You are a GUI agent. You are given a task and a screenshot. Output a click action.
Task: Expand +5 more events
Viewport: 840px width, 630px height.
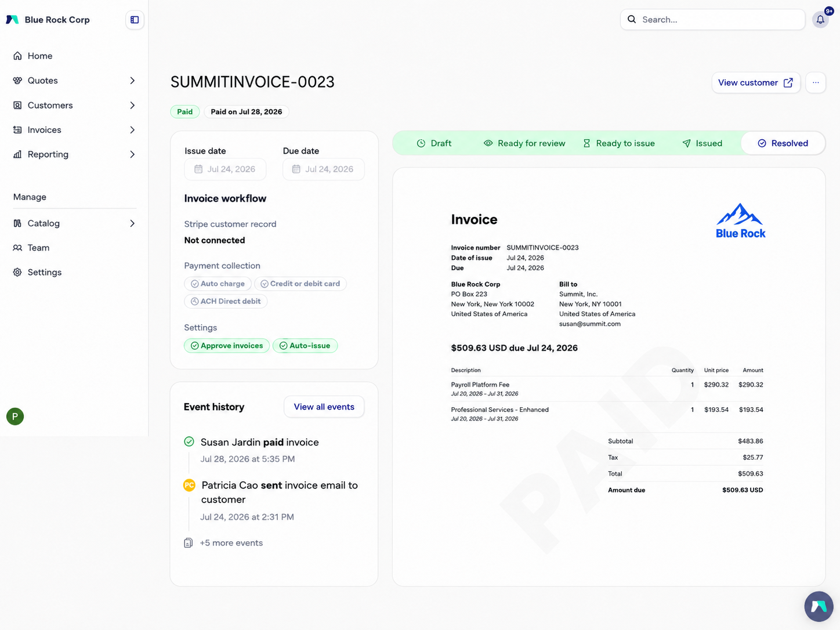[x=231, y=543]
